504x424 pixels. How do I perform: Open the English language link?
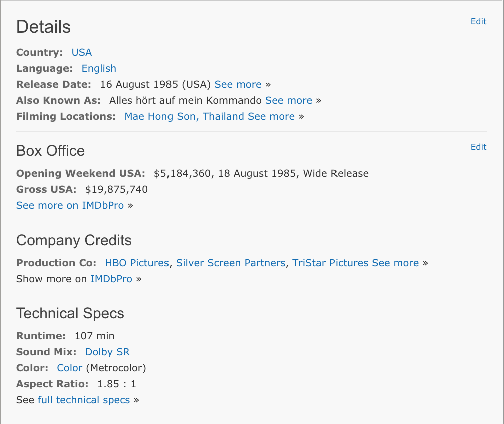(x=99, y=68)
